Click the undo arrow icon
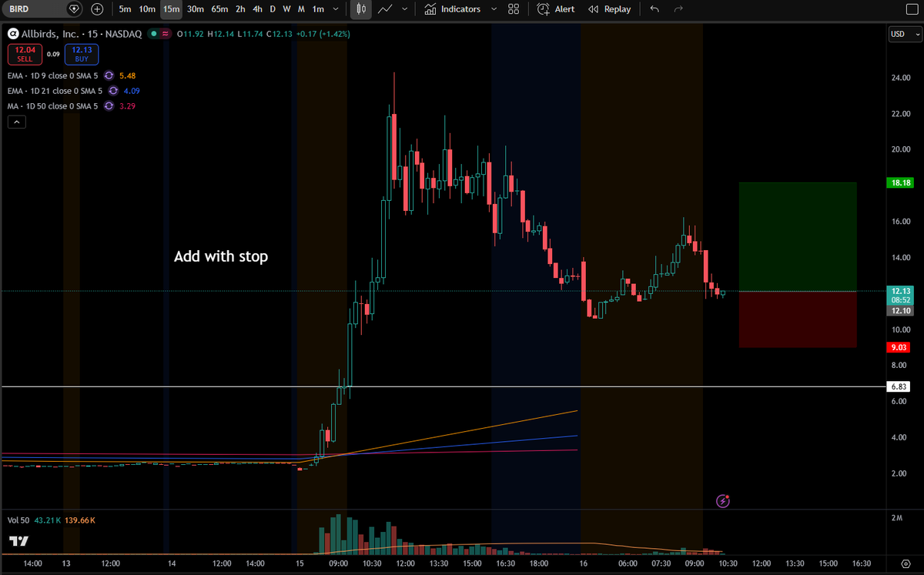The width and height of the screenshot is (924, 575). click(654, 9)
